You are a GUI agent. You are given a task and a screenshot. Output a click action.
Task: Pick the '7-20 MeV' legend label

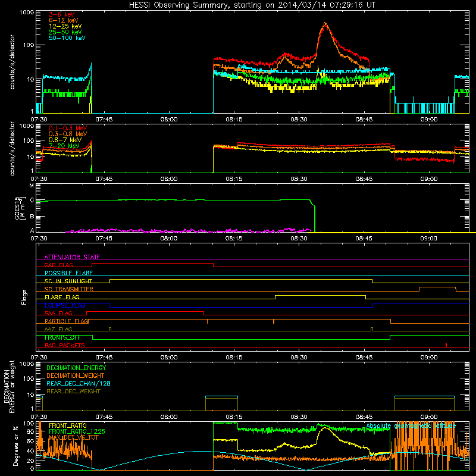(64, 146)
